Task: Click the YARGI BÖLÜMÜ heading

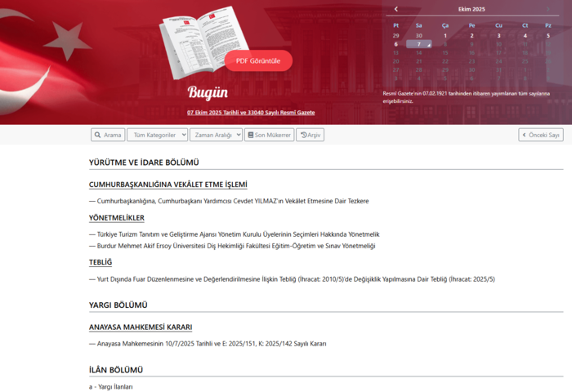Action: pos(118,305)
